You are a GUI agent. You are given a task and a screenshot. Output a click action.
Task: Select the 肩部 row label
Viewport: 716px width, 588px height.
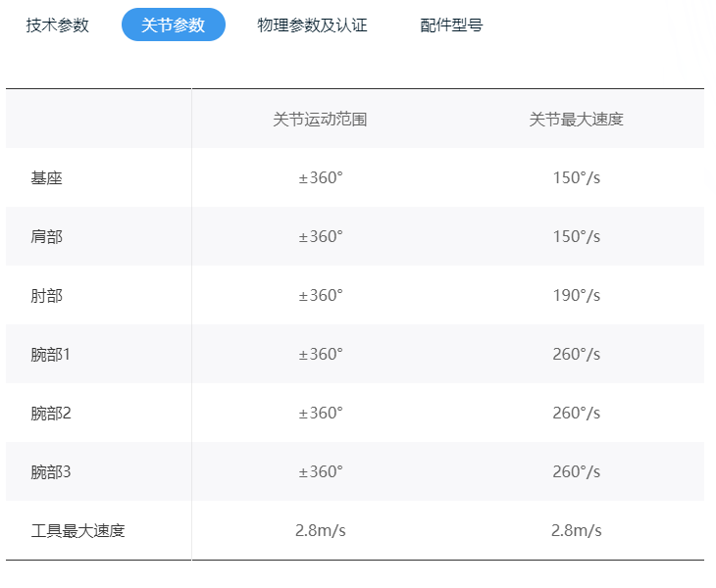point(46,237)
